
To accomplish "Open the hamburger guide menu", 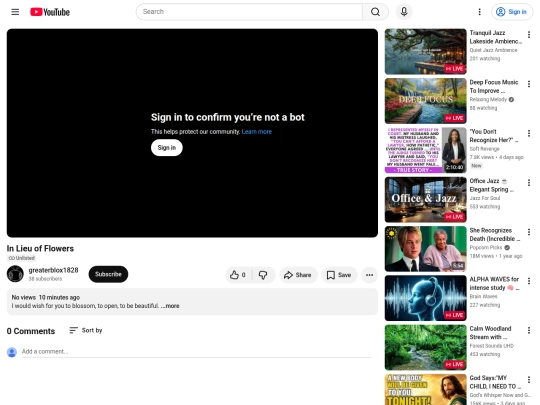I will coord(15,12).
